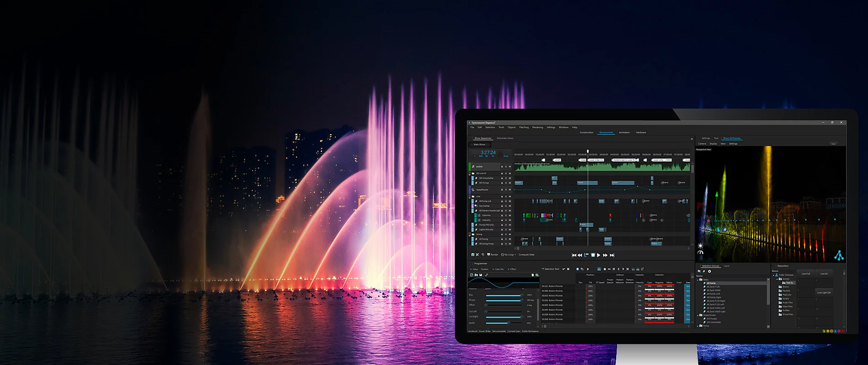The height and width of the screenshot is (365, 868).
Task: Click the Compute State button
Action: [x=526, y=255]
